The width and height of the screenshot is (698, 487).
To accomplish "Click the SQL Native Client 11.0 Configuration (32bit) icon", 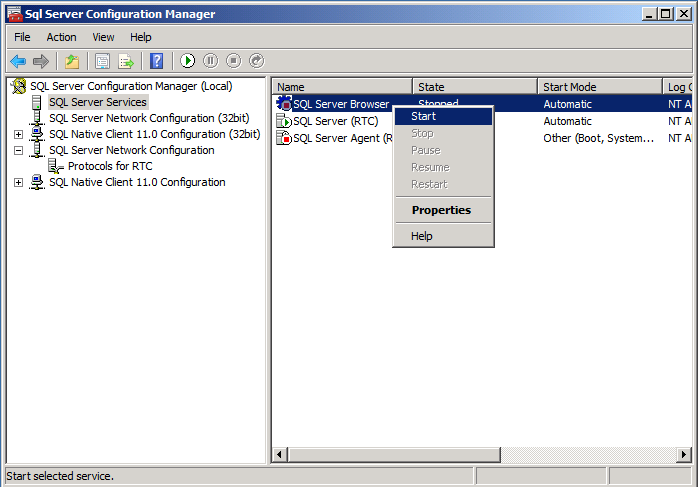I will [37, 134].
